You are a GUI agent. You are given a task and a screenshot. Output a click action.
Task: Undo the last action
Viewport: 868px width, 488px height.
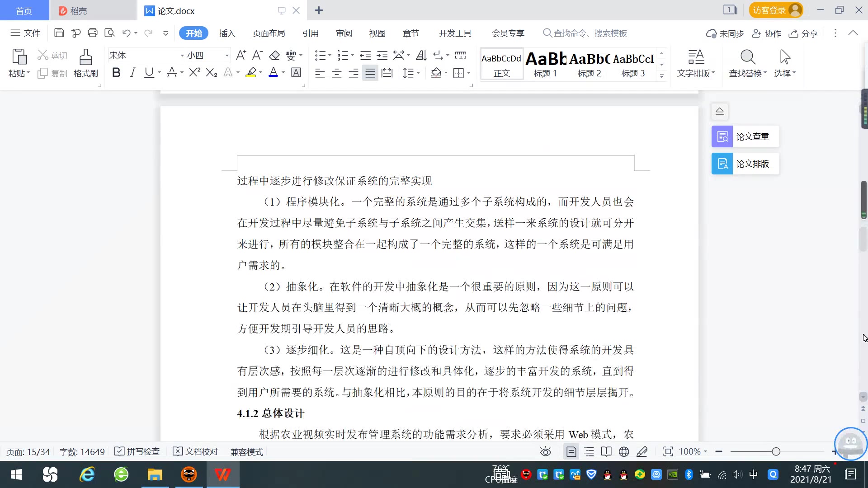coord(126,33)
